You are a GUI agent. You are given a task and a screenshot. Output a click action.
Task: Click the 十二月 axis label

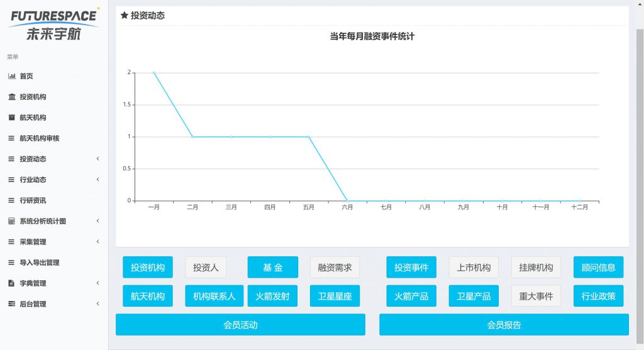[579, 207]
